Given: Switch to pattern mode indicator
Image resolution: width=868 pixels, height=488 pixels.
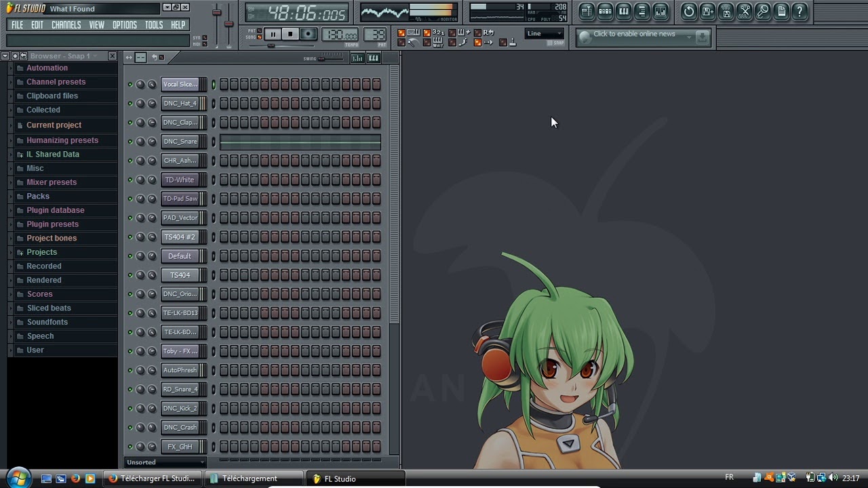Looking at the screenshot, I should pos(260,31).
